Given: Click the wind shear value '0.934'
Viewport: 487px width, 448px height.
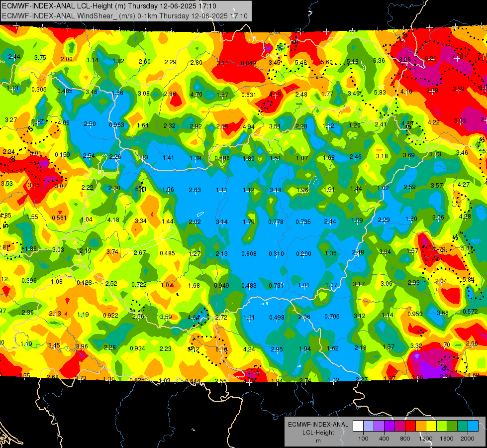Looking at the screenshot, I should point(137,348).
